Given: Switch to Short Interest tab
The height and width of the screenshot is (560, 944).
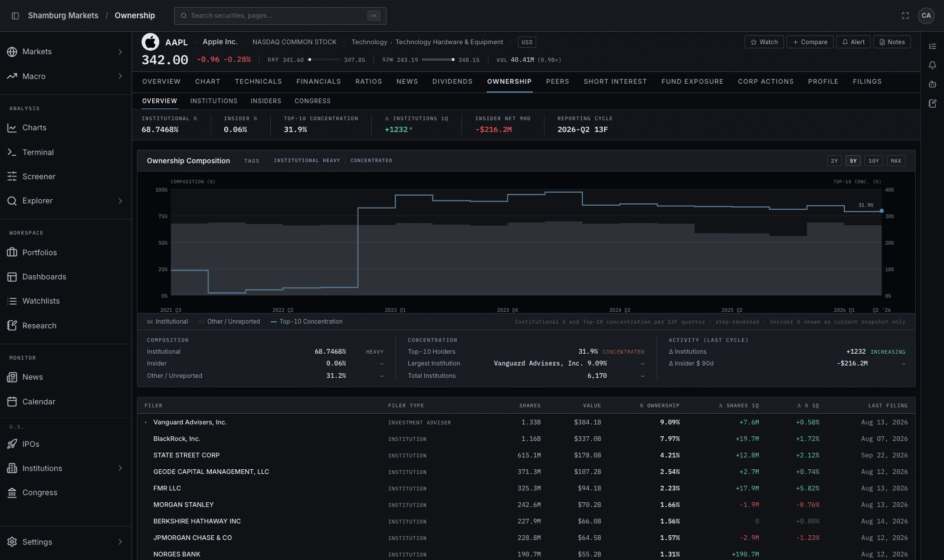Looking at the screenshot, I should coord(615,82).
